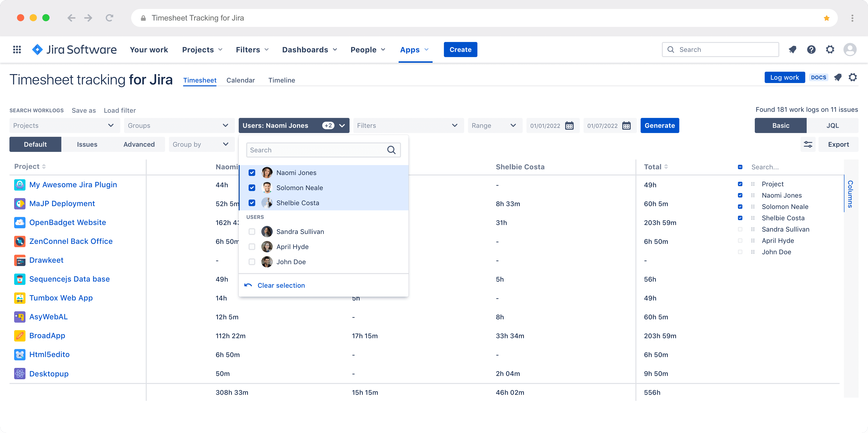The width and height of the screenshot is (868, 433).
Task: Focus the top navigation Search box
Action: (x=720, y=50)
